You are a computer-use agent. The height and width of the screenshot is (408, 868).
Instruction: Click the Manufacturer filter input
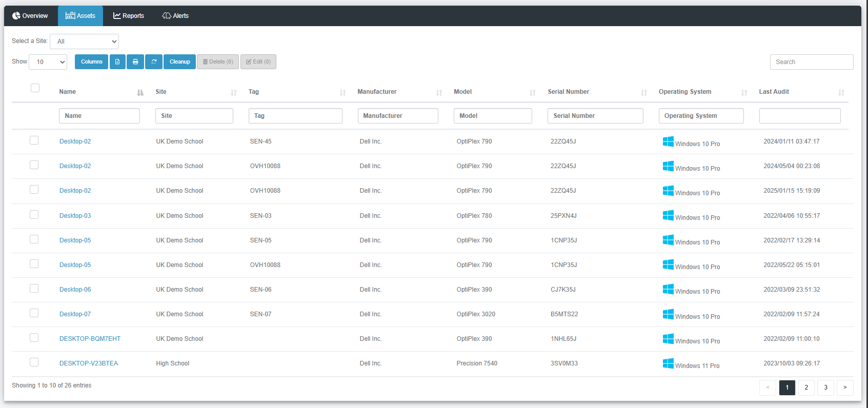point(398,116)
